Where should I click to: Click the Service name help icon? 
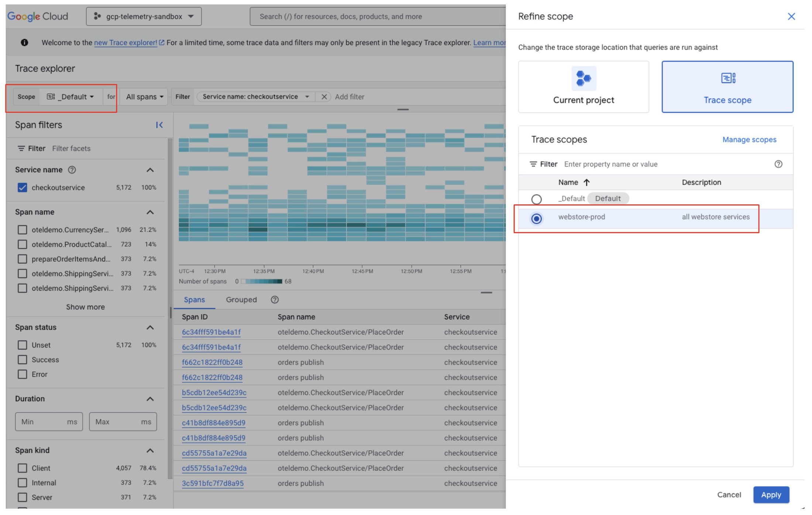point(72,170)
